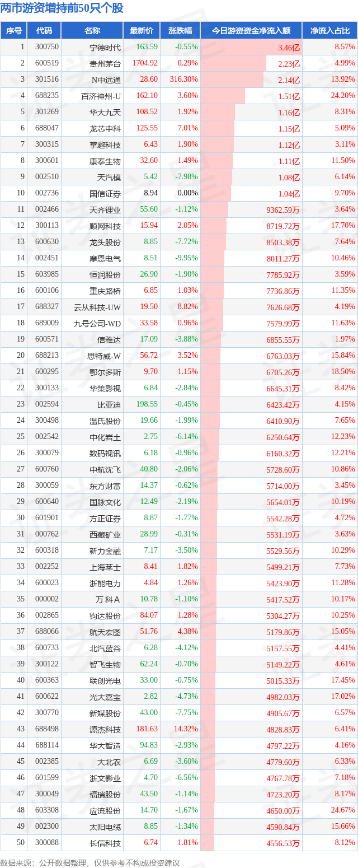The height and width of the screenshot is (868, 358).
Task: Click 西藏矿业 stock name
Action: click(x=105, y=535)
